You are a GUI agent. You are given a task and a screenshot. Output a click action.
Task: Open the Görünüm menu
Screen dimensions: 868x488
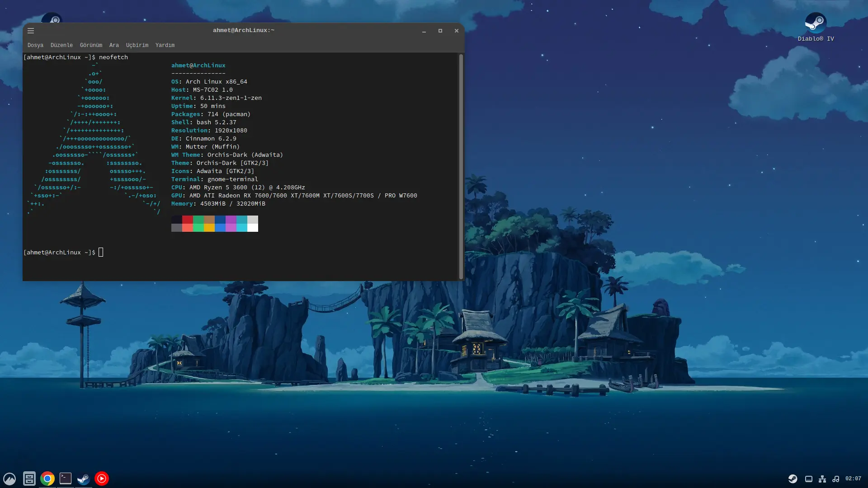91,45
